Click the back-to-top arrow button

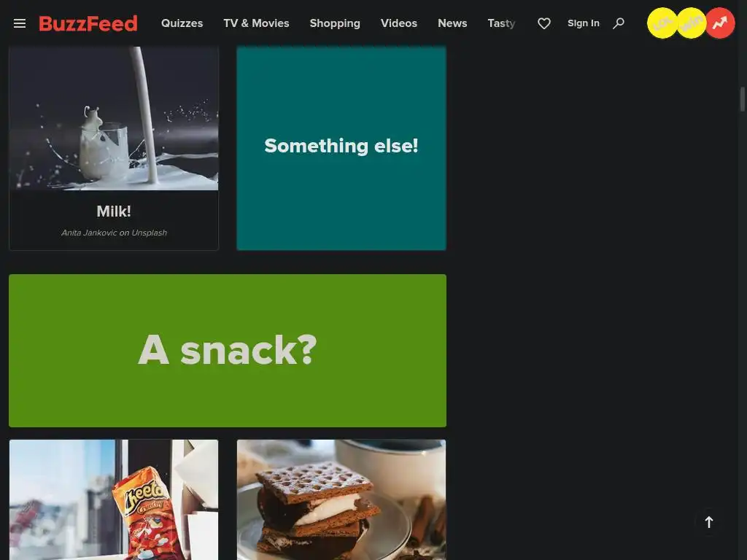click(709, 522)
